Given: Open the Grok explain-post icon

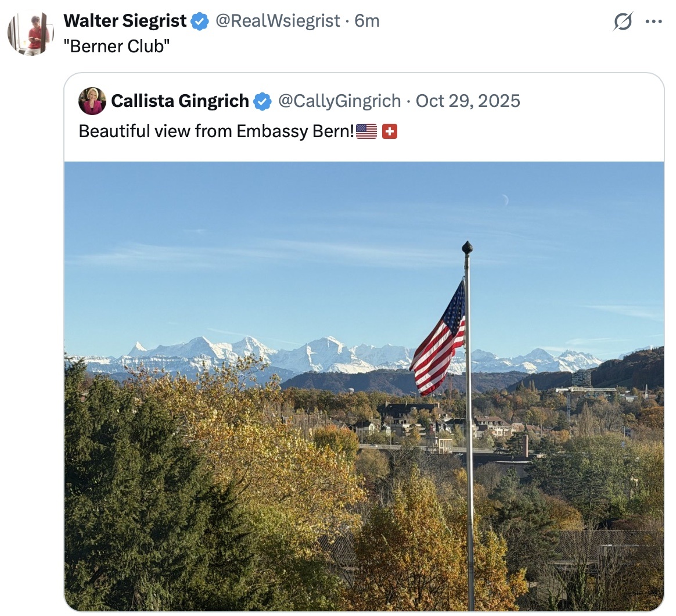Looking at the screenshot, I should pos(623,21).
